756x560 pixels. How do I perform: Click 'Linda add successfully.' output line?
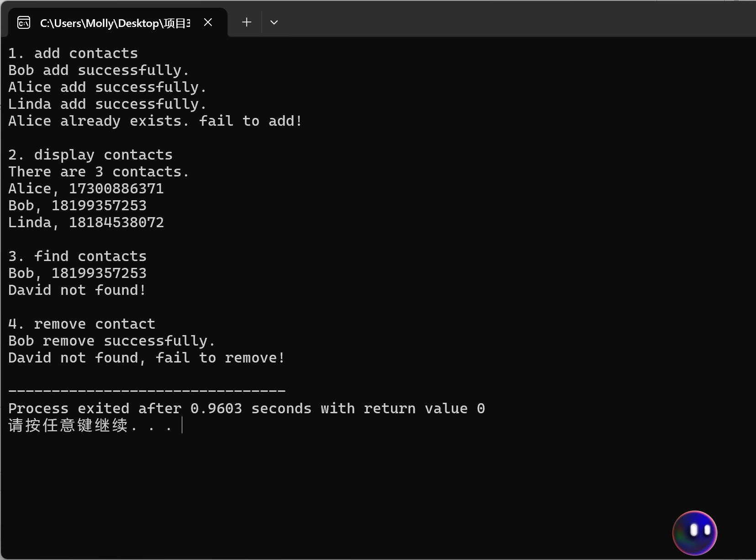[107, 104]
